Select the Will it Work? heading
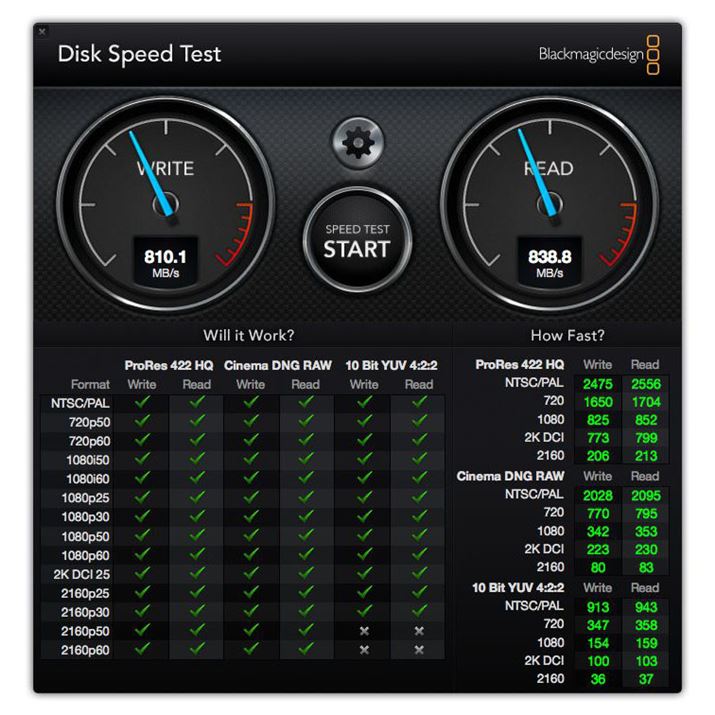The height and width of the screenshot is (715, 715). (249, 336)
